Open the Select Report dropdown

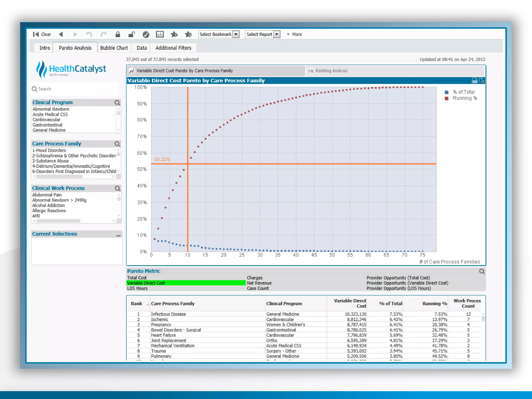(277, 34)
